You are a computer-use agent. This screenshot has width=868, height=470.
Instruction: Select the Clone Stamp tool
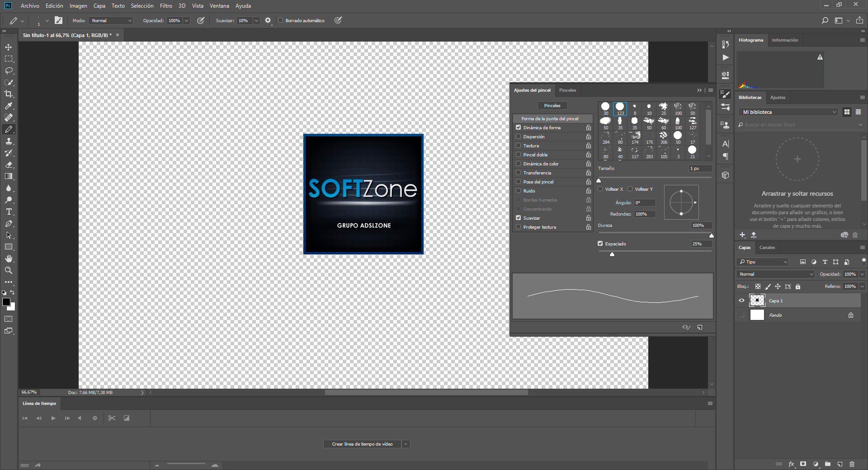(9, 141)
